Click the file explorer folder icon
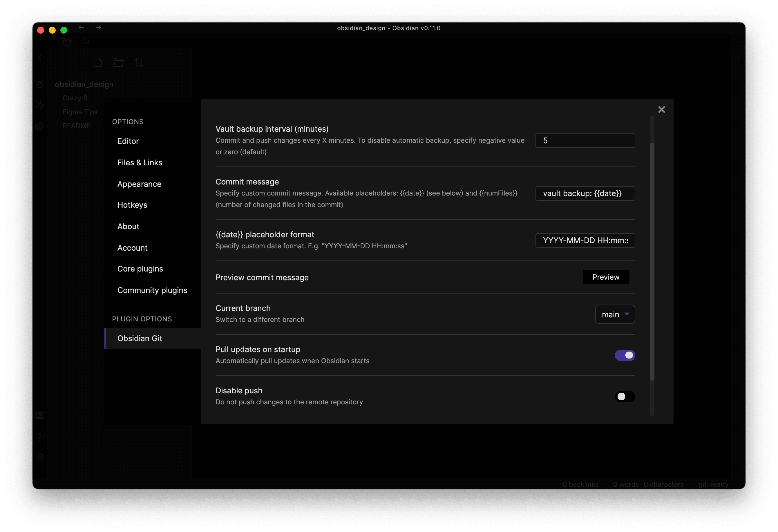778x532 pixels. (67, 42)
